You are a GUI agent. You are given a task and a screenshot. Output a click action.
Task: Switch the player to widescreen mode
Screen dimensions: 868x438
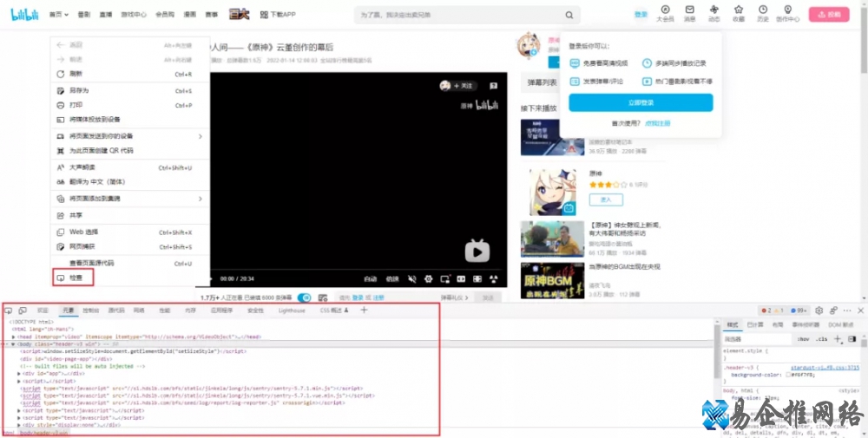(x=461, y=278)
